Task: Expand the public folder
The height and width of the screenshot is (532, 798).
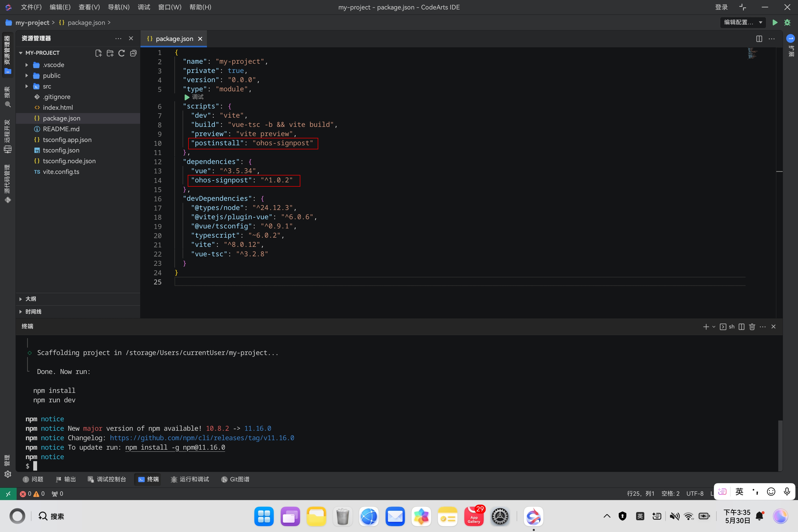Action: (26, 76)
